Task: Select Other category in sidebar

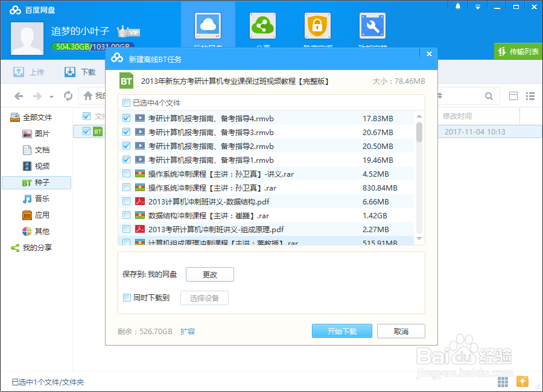Action: pos(36,232)
